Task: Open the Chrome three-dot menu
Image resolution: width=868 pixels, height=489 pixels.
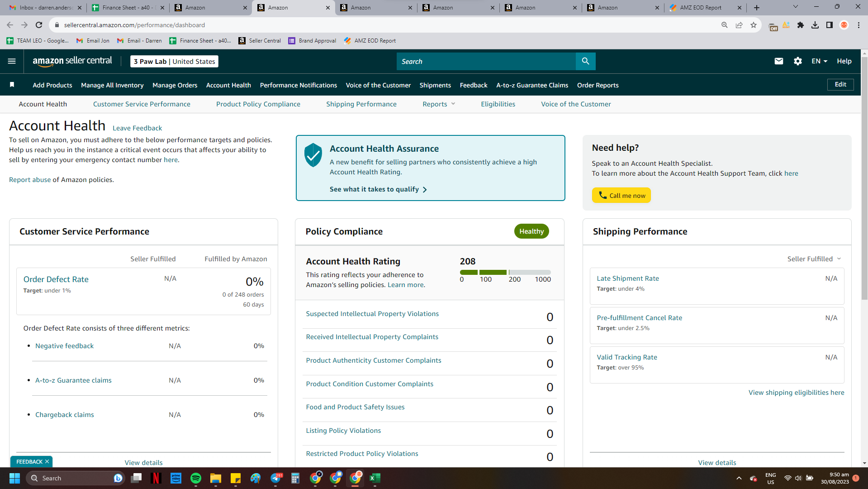Action: pos(859,25)
